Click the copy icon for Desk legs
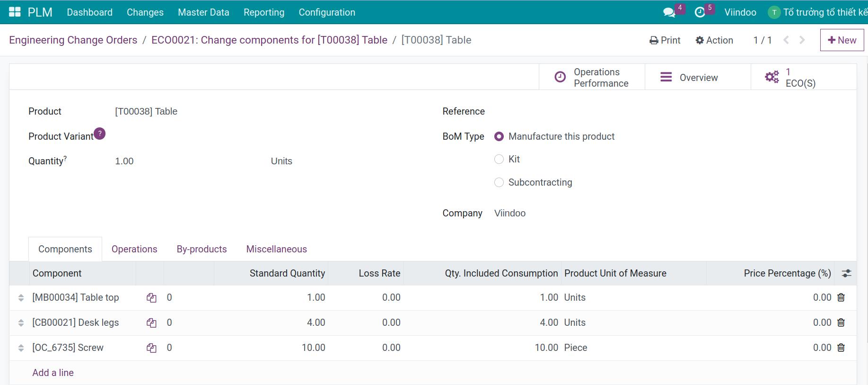This screenshot has width=868, height=385. pyautogui.click(x=151, y=322)
